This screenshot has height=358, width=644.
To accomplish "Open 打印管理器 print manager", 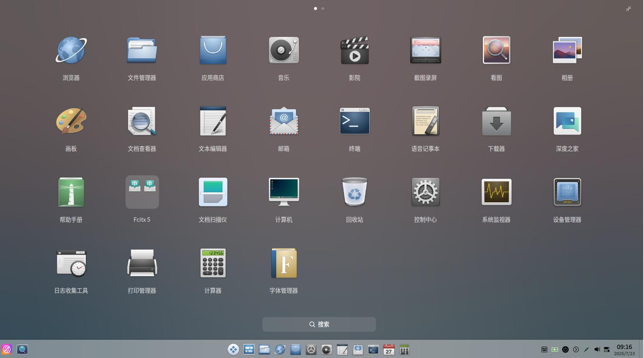I will (142, 263).
